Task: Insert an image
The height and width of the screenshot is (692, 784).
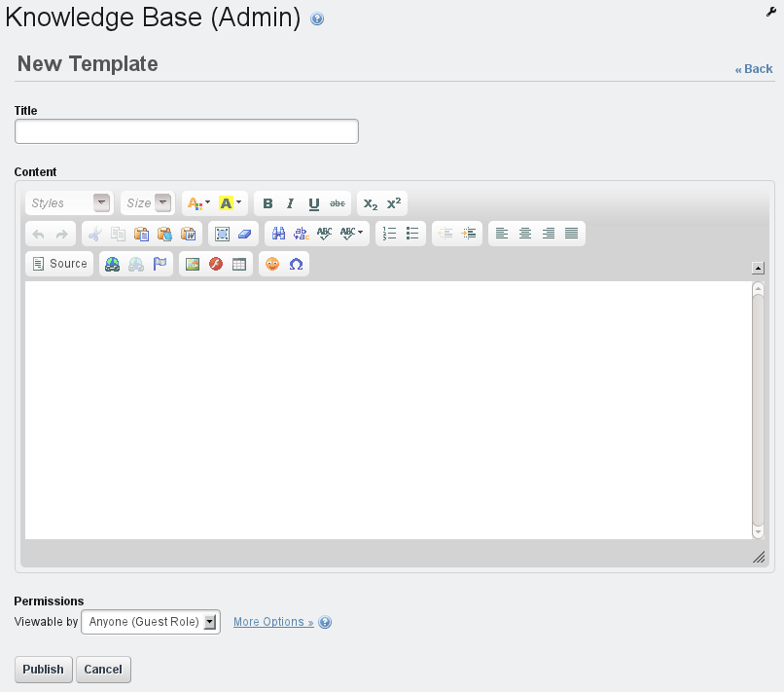Action: coord(193,264)
